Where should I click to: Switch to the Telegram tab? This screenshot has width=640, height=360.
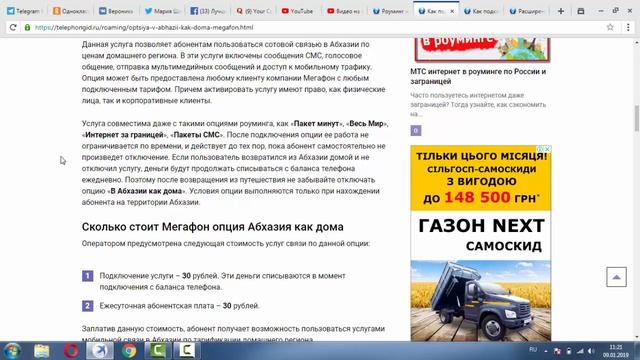(24, 11)
